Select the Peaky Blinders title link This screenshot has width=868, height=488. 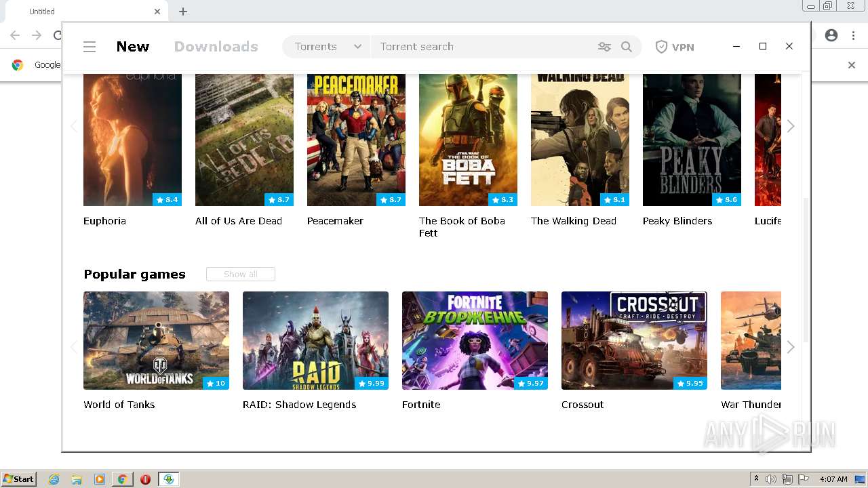click(677, 221)
